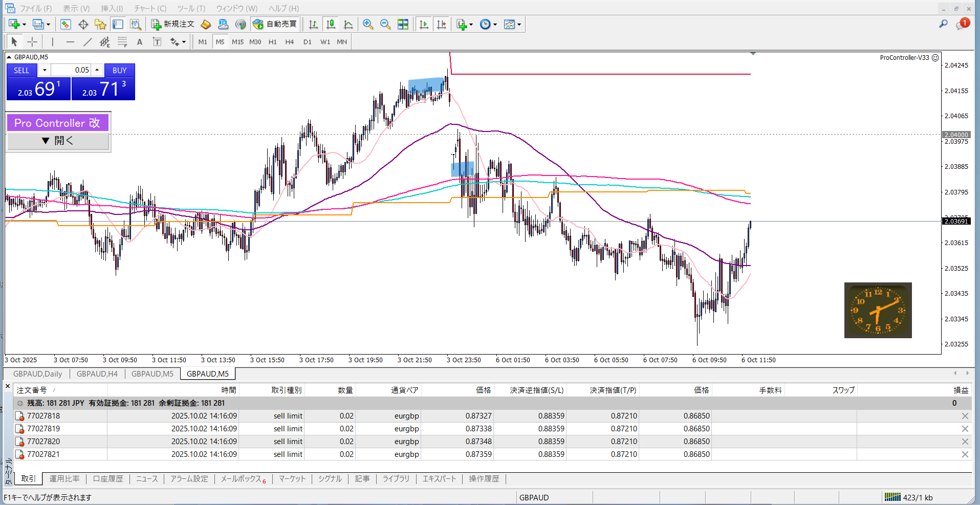Open the チャート (C) menu

tap(150, 8)
